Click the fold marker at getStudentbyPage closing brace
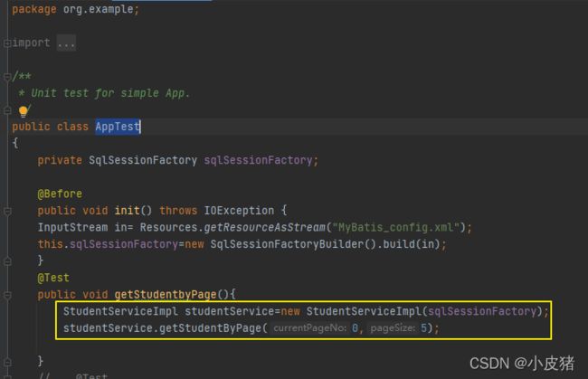588x379 pixels. pos(7,362)
